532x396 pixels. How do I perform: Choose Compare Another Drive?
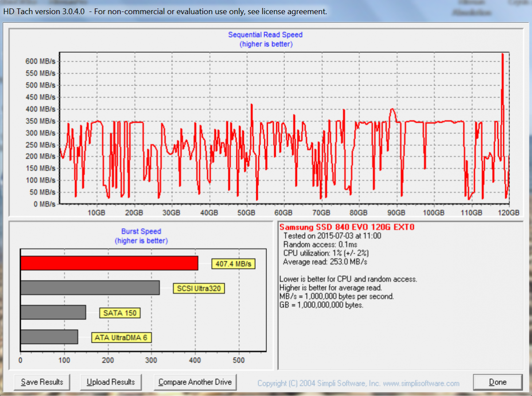tap(196, 382)
